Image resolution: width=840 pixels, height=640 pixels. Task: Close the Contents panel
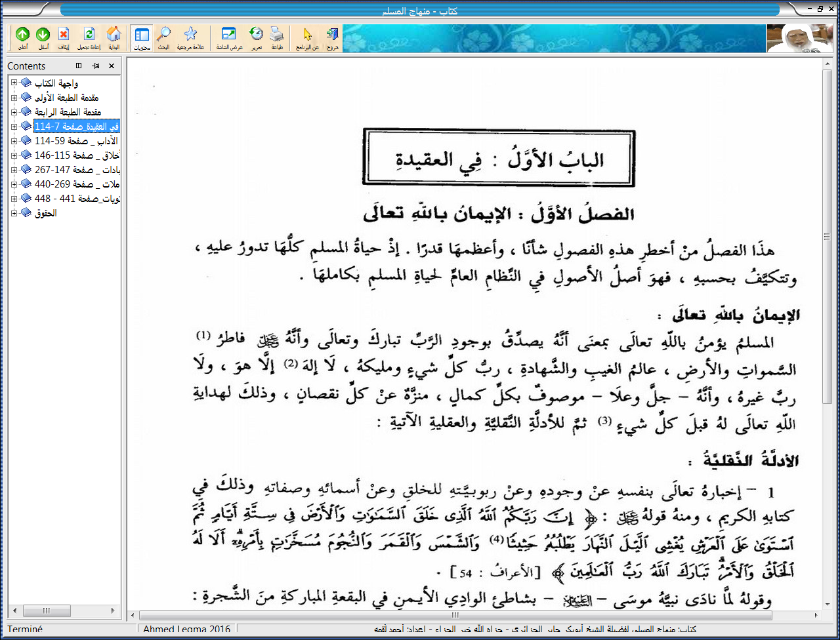[112, 66]
